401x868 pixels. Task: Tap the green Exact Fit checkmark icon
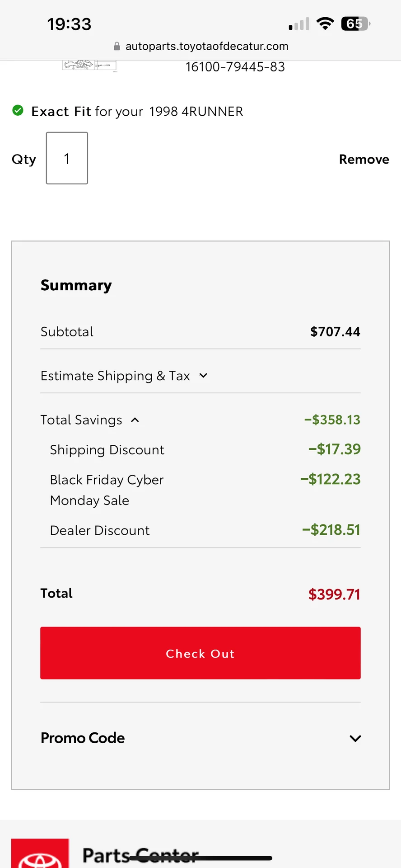pos(18,110)
